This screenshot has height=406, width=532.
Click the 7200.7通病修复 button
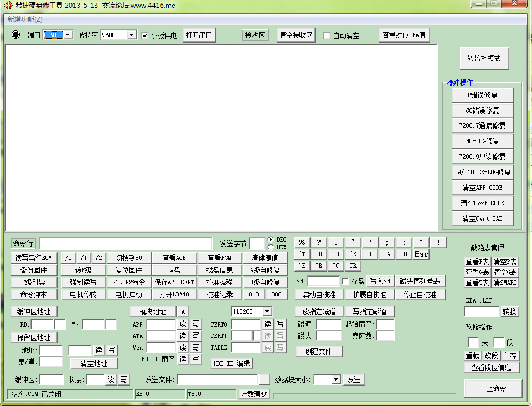482,126
